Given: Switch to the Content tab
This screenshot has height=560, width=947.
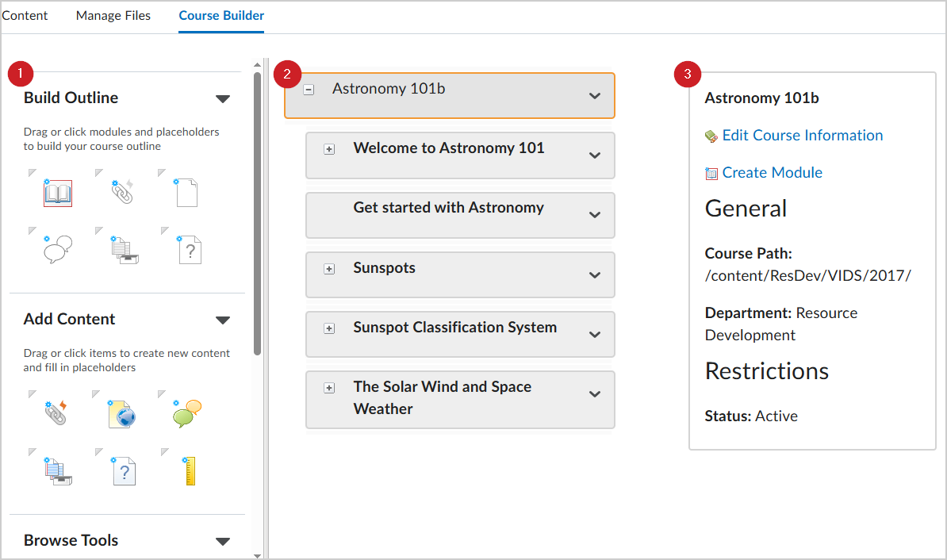Looking at the screenshot, I should [25, 16].
